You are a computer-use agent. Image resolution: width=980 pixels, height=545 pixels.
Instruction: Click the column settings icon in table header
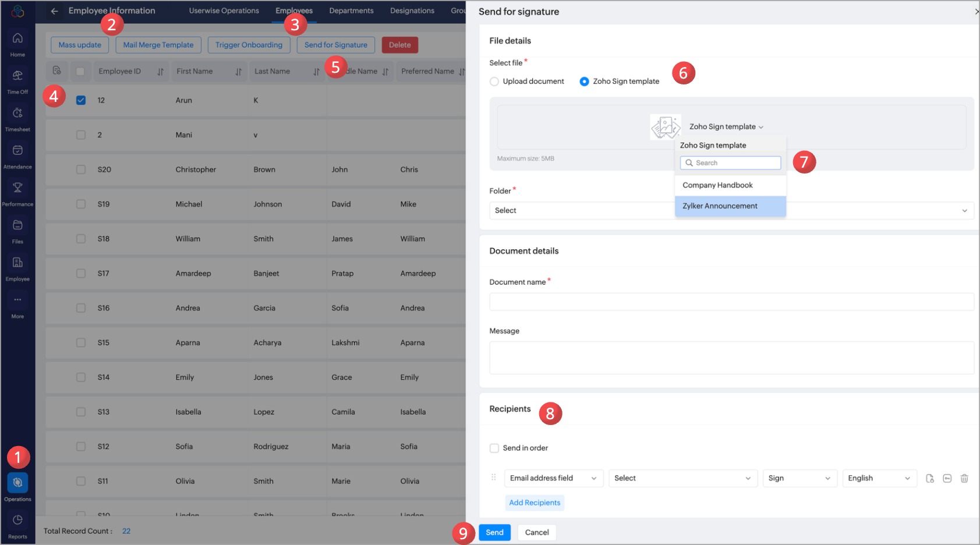coord(56,70)
